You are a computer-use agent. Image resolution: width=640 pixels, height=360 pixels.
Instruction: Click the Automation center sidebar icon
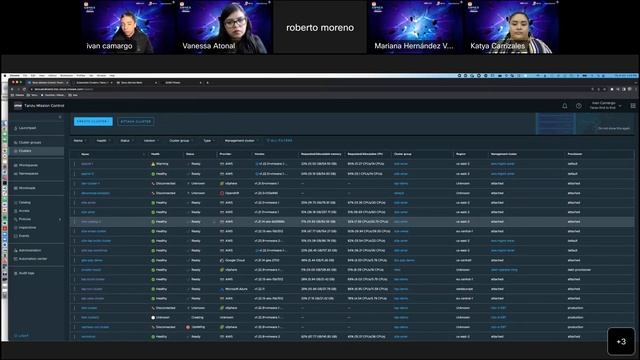(x=16, y=259)
